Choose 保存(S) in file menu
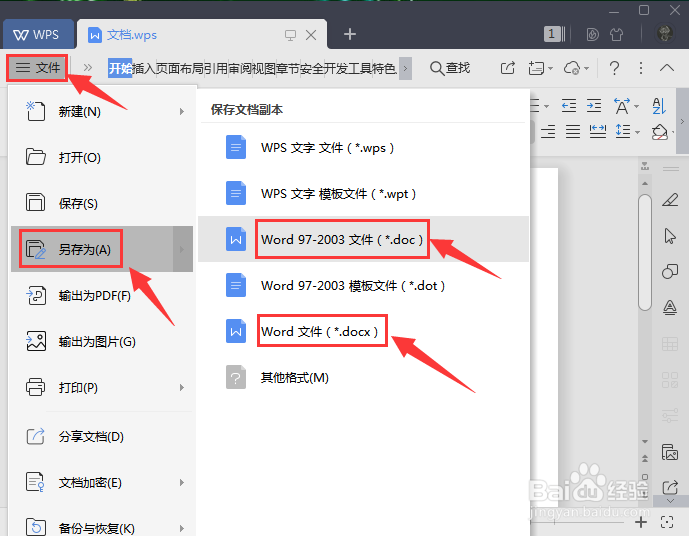The image size is (689, 536). tap(102, 203)
